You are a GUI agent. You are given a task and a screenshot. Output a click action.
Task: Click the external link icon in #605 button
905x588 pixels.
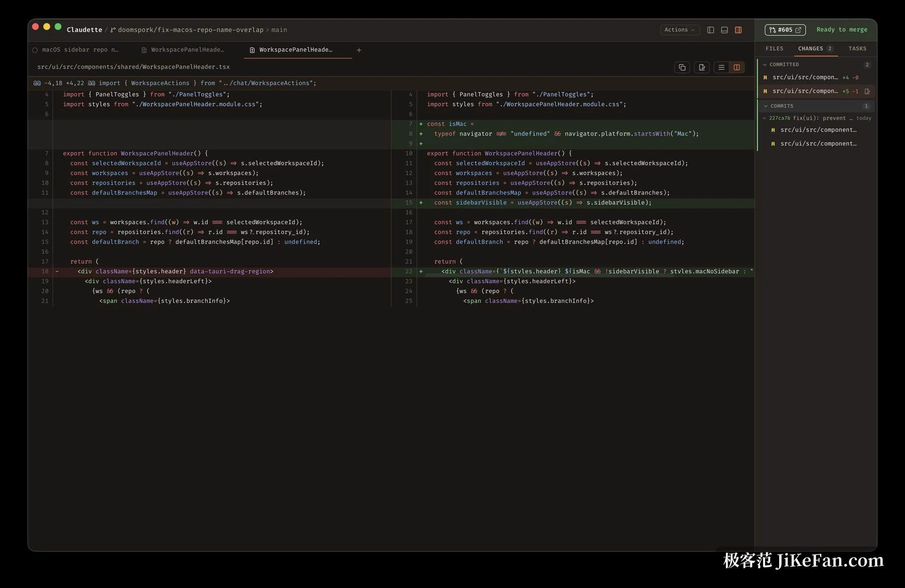(798, 30)
